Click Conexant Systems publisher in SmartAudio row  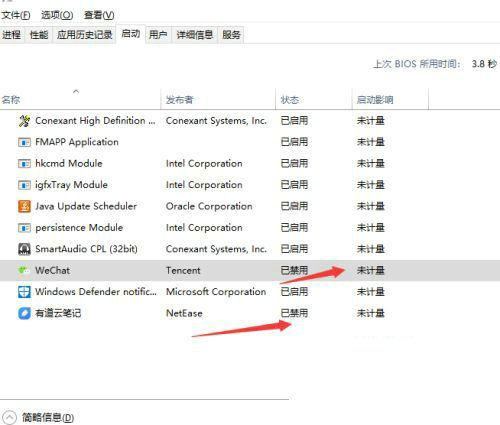(x=216, y=249)
